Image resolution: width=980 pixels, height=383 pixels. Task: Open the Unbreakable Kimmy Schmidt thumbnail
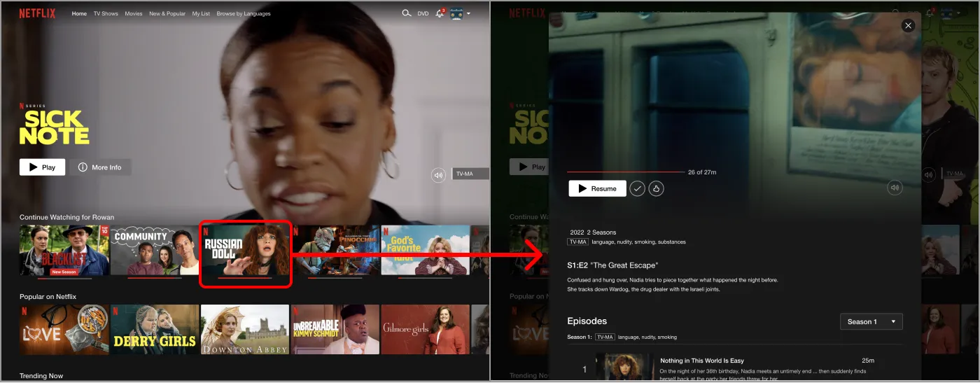(335, 329)
